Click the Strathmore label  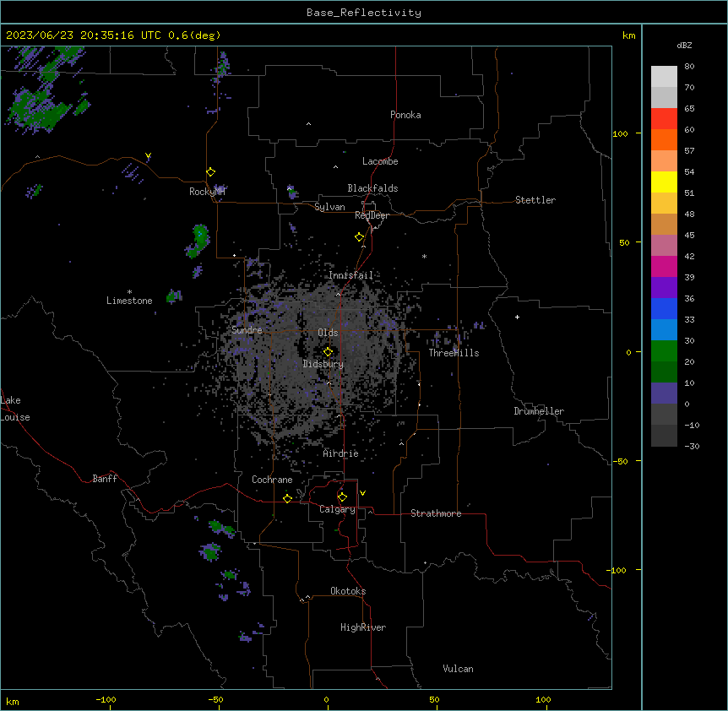pyautogui.click(x=436, y=513)
